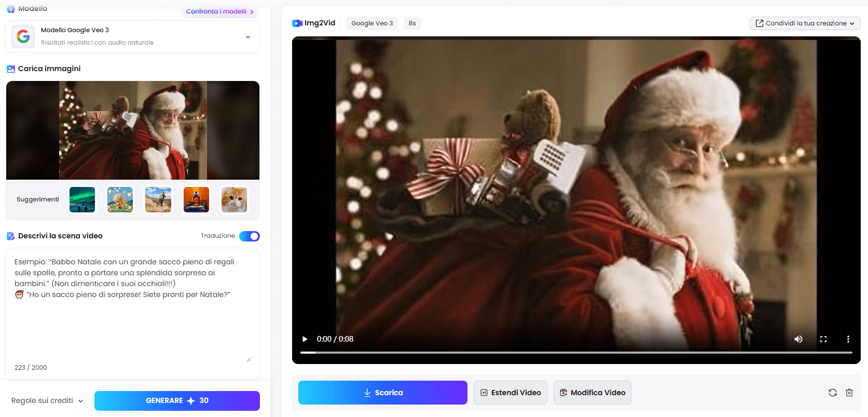This screenshot has height=417, width=868.
Task: Click the 0:00 / 0:08 time display
Action: click(x=335, y=339)
